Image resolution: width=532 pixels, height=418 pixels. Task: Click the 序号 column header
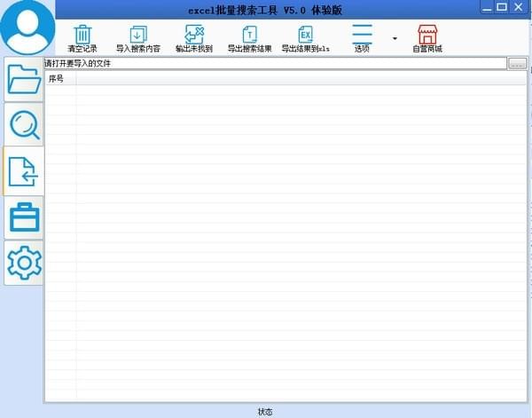coord(60,79)
